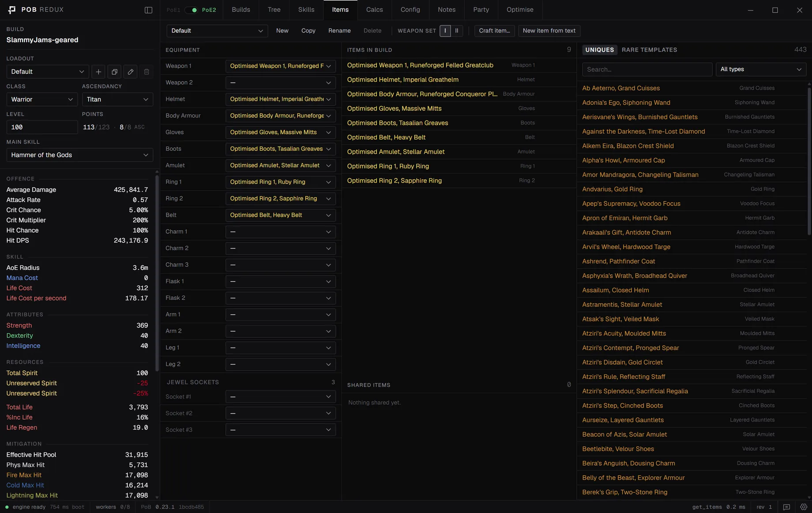Open the Default item set dropdown
The width and height of the screenshot is (812, 513).
(x=217, y=30)
